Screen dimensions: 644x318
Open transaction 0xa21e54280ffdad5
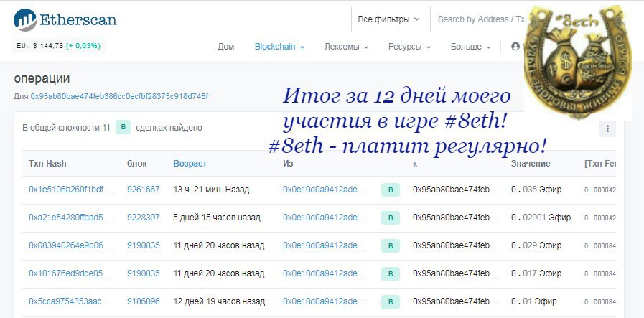tap(70, 218)
